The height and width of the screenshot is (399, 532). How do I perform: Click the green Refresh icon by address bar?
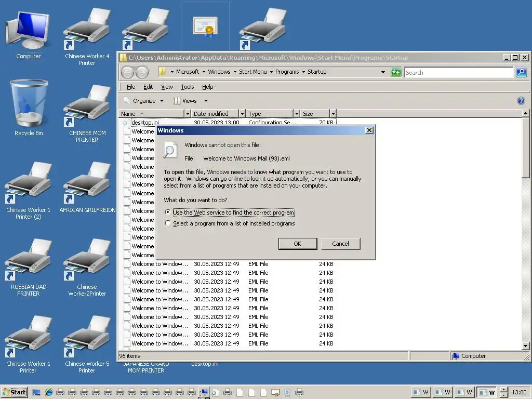point(396,72)
